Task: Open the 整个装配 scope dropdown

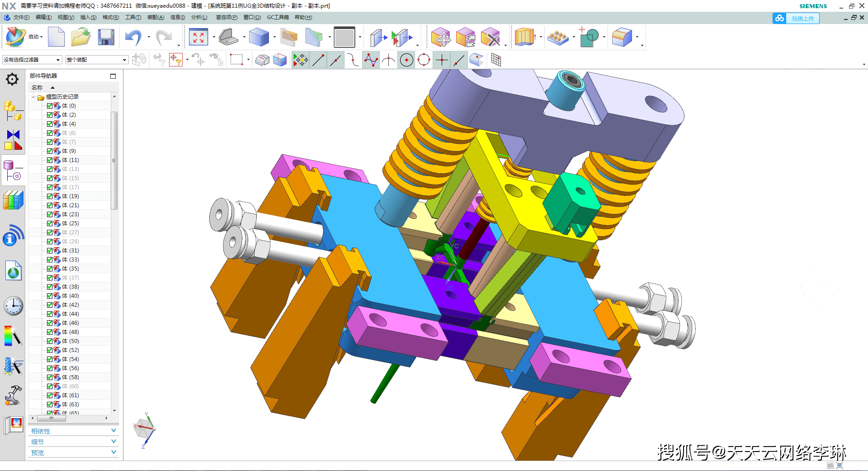Action: 97,60
